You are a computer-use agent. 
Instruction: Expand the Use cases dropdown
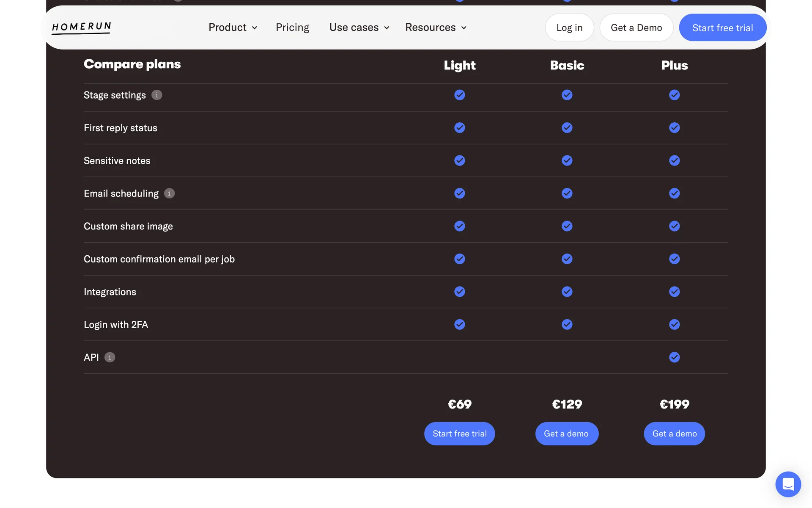tap(359, 28)
